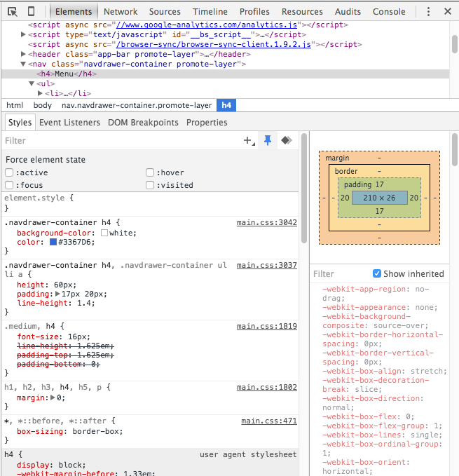This screenshot has height=476, width=459.
Task: Expand the li node
Action: click(x=40, y=93)
